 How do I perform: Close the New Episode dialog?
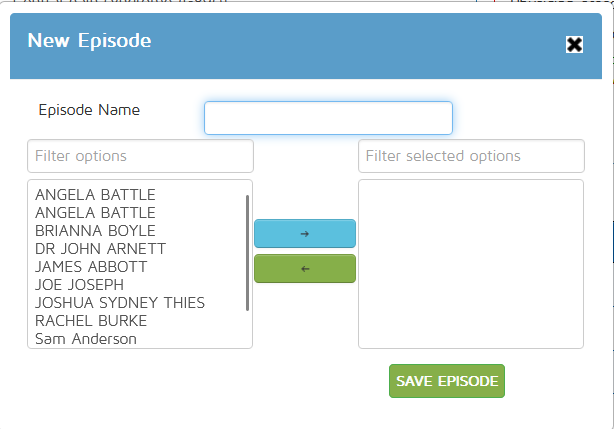click(574, 44)
